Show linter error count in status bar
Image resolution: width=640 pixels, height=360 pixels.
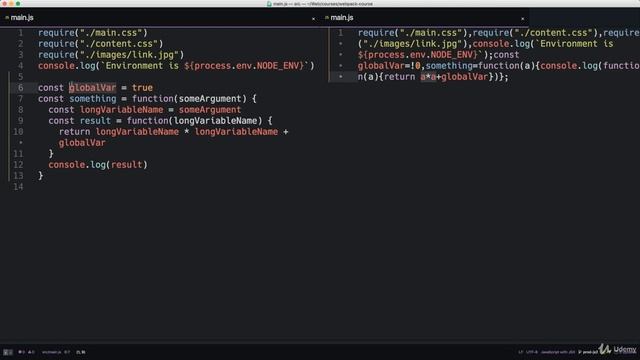click(21, 352)
